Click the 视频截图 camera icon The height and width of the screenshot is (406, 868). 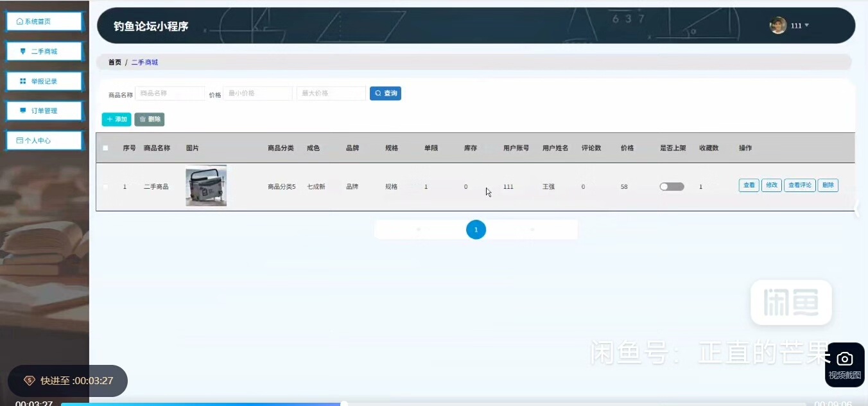coord(845,364)
